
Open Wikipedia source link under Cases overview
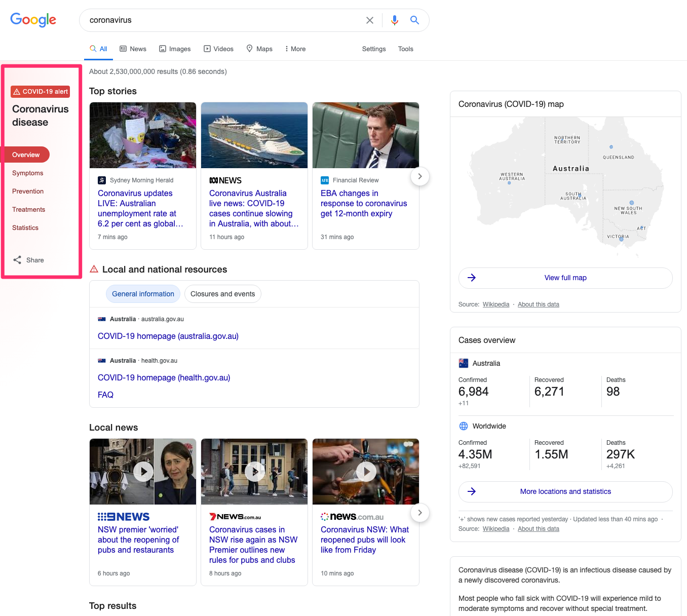tap(496, 529)
